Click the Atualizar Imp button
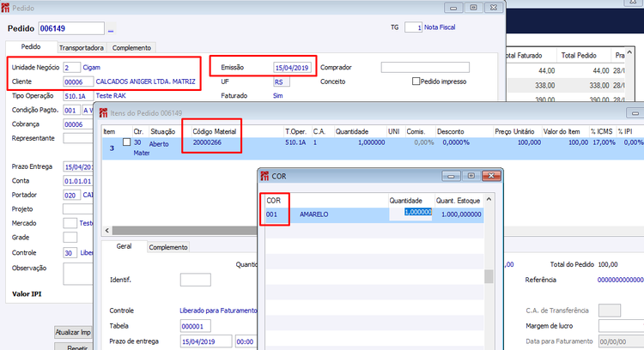644x350 pixels. (x=73, y=332)
